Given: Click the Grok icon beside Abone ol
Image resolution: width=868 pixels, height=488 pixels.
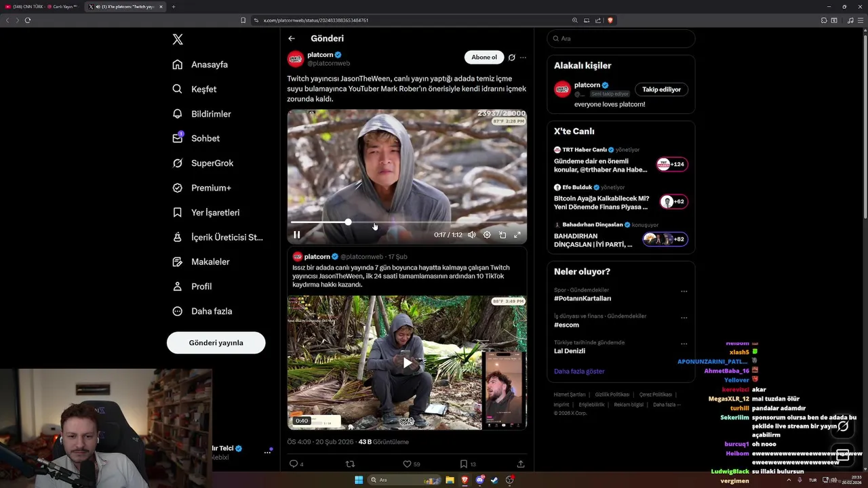Looking at the screenshot, I should pyautogui.click(x=512, y=58).
